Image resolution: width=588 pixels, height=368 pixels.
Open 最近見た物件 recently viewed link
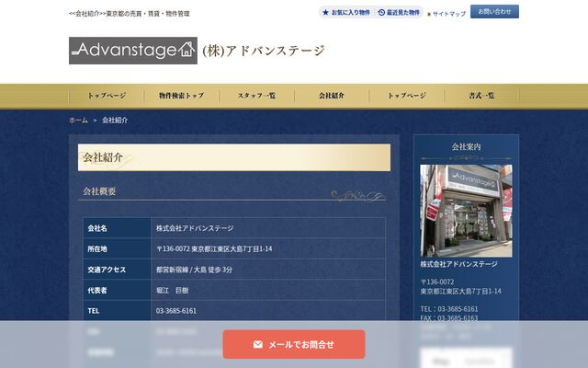click(x=399, y=12)
